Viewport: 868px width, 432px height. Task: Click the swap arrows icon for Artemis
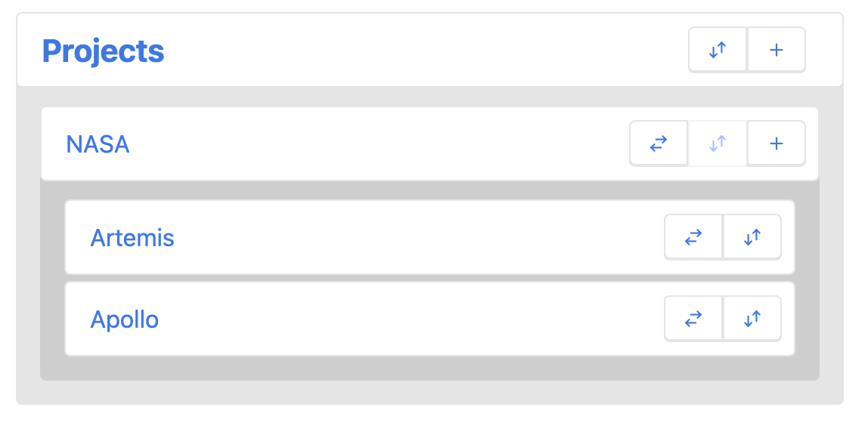click(693, 237)
